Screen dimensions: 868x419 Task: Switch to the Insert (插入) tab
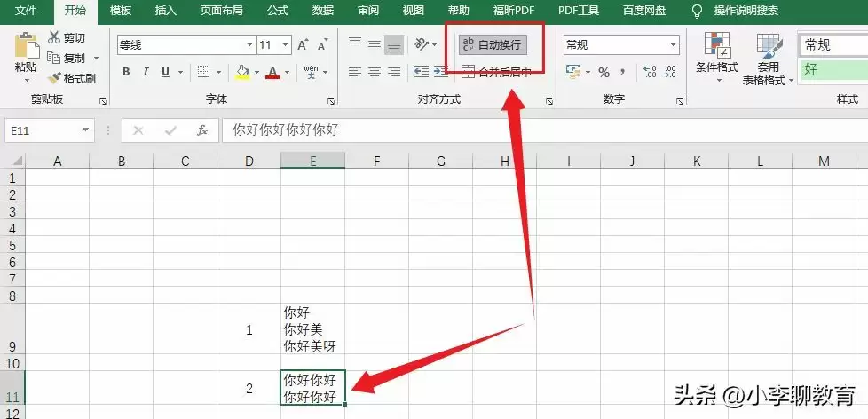click(x=165, y=11)
